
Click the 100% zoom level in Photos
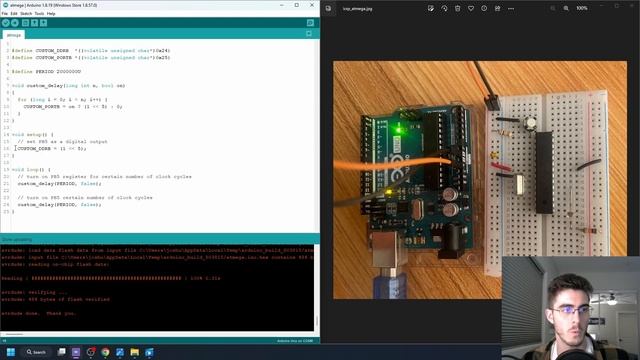coord(582,8)
